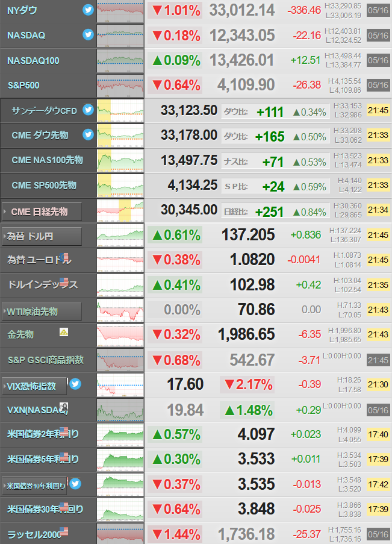Open the CME 日経先物 mini chart
392x544 pixels.
(120, 211)
